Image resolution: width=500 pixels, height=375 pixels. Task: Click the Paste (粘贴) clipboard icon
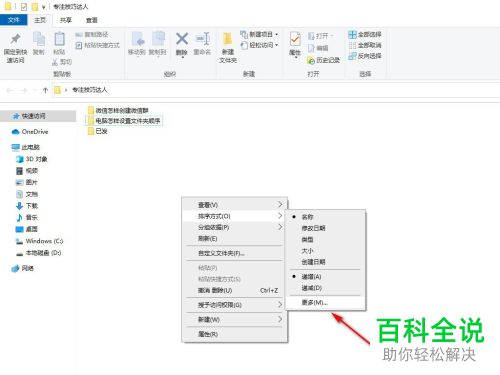click(x=59, y=39)
